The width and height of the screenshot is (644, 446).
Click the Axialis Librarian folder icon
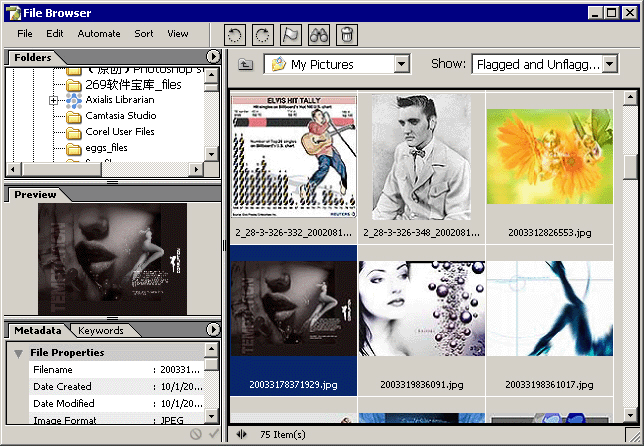[74, 100]
